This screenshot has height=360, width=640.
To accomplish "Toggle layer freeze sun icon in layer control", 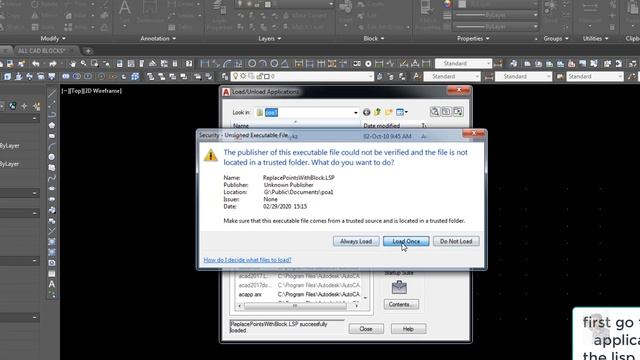I will click(x=243, y=76).
